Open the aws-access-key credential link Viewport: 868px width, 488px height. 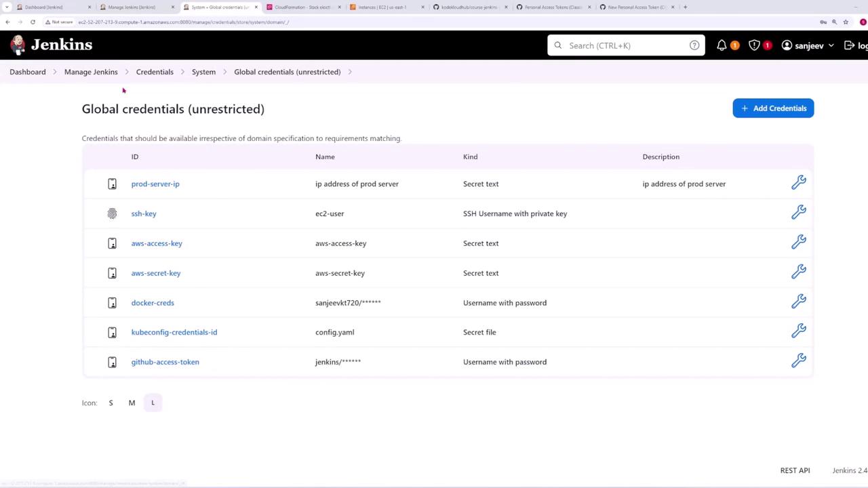pyautogui.click(x=157, y=243)
